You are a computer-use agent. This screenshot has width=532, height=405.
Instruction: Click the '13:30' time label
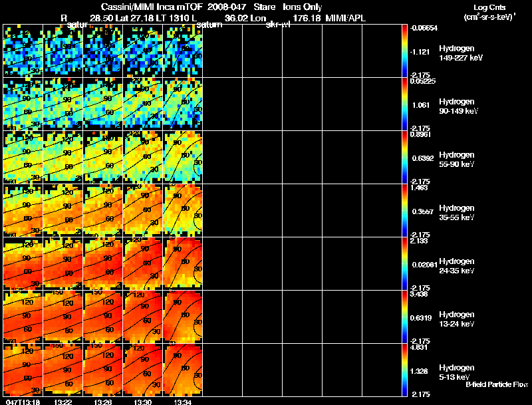click(143, 402)
